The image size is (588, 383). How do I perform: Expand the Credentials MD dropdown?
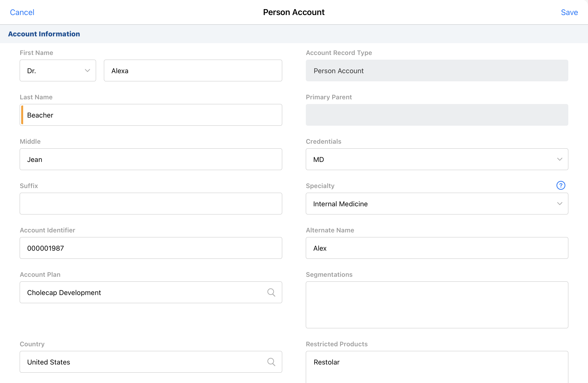click(437, 159)
